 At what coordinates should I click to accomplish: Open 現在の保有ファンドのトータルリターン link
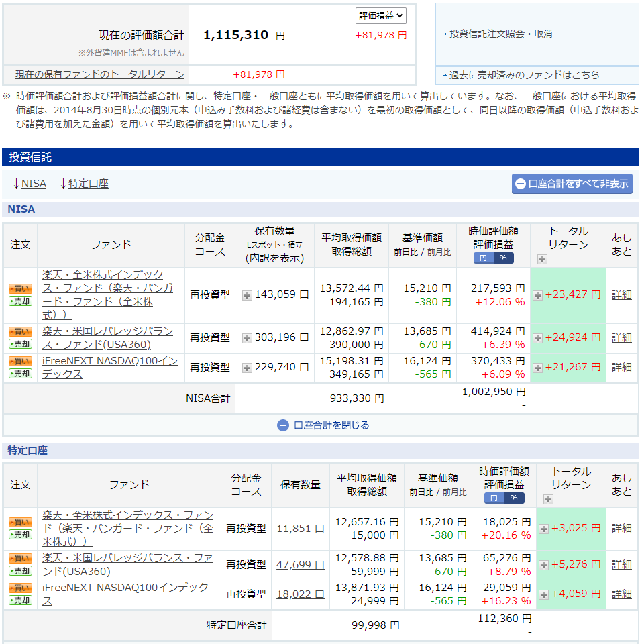pos(100,74)
